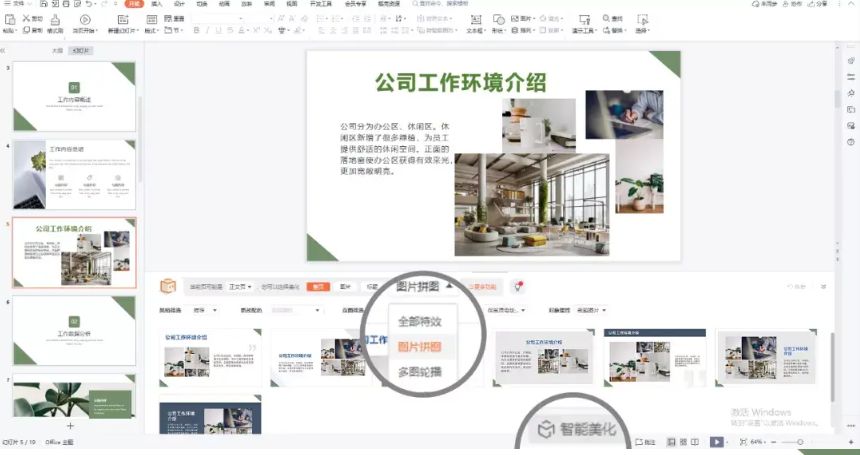The image size is (860, 455).
Task: Toggle Bold formatting
Action: [x=196, y=31]
